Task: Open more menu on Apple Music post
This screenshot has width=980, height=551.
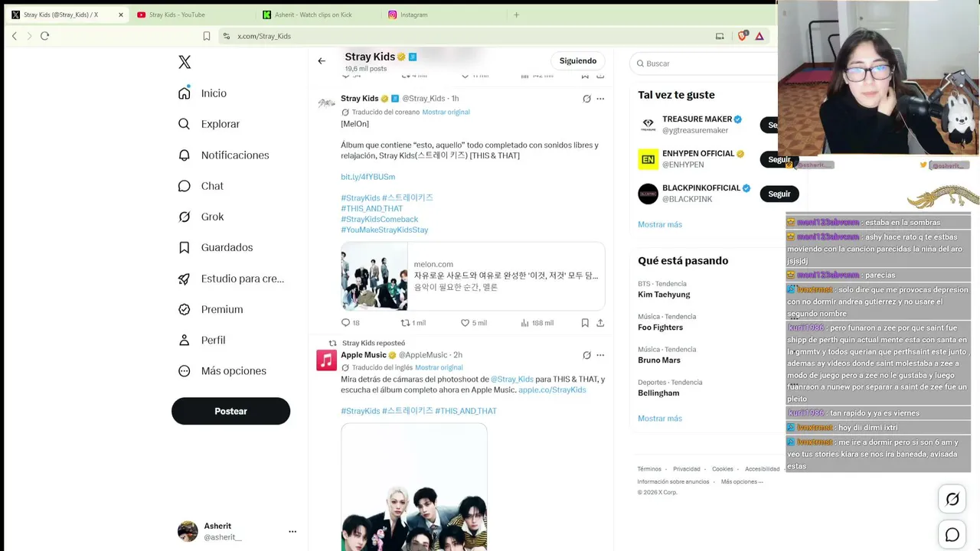Action: [600, 355]
